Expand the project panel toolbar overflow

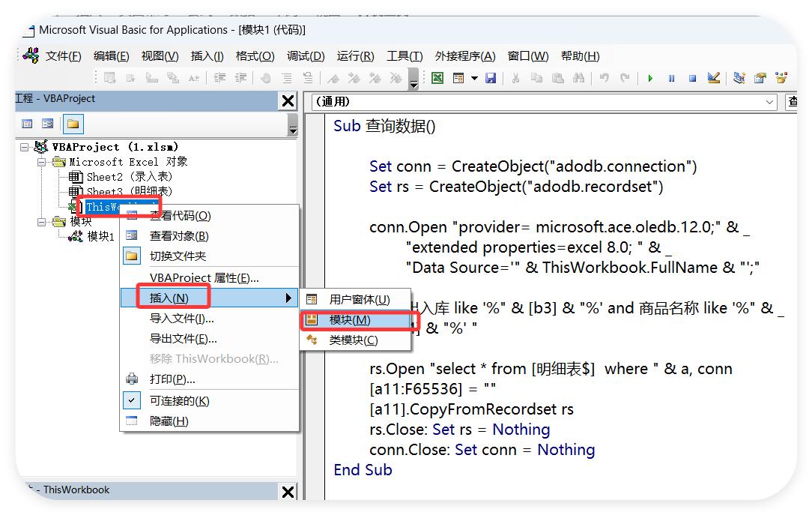[x=293, y=124]
